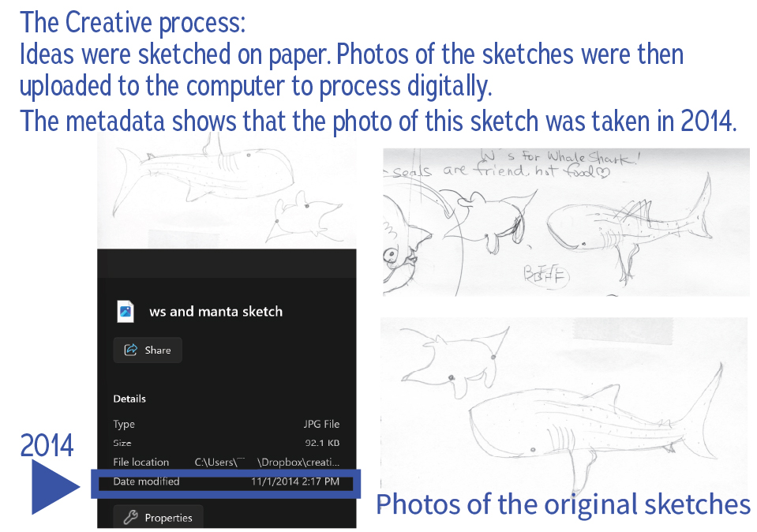Click the blue arrow pointing at Date modified
Screen dimensions: 757x532
(x=55, y=486)
